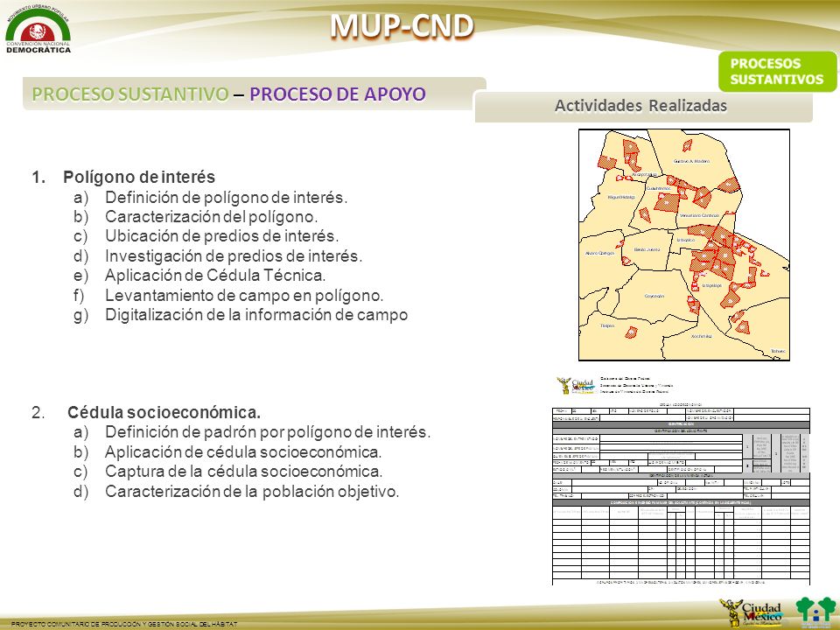The height and width of the screenshot is (630, 840).
Task: Select 'Aplicación de Cédula Técnica.'
Action: pos(215,276)
